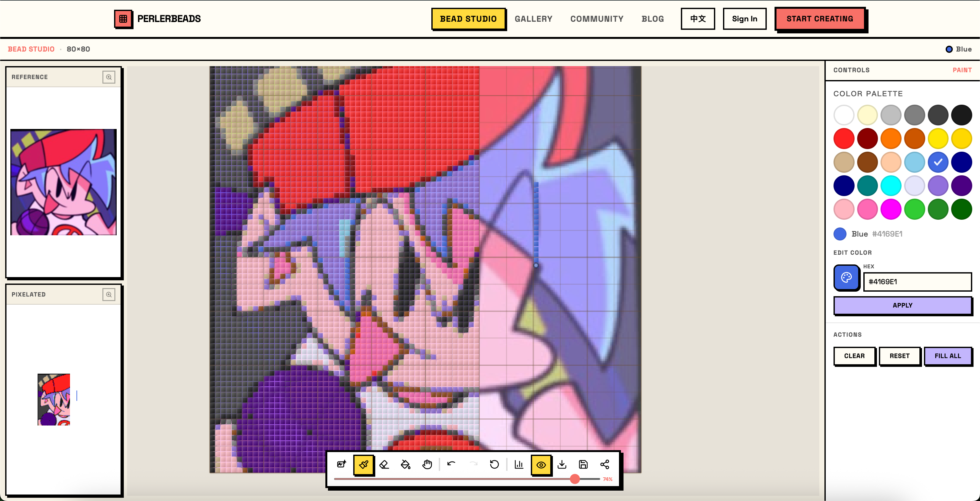The height and width of the screenshot is (501, 980).
Task: Click the Sign In button
Action: point(744,19)
